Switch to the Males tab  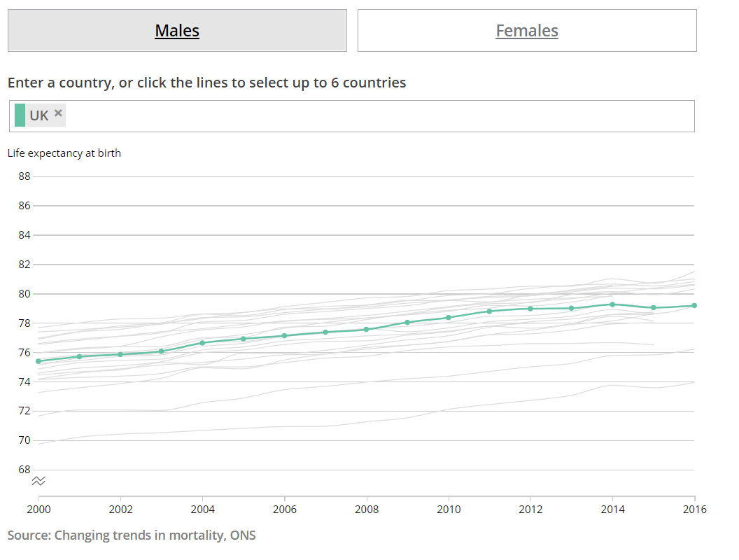(x=177, y=31)
